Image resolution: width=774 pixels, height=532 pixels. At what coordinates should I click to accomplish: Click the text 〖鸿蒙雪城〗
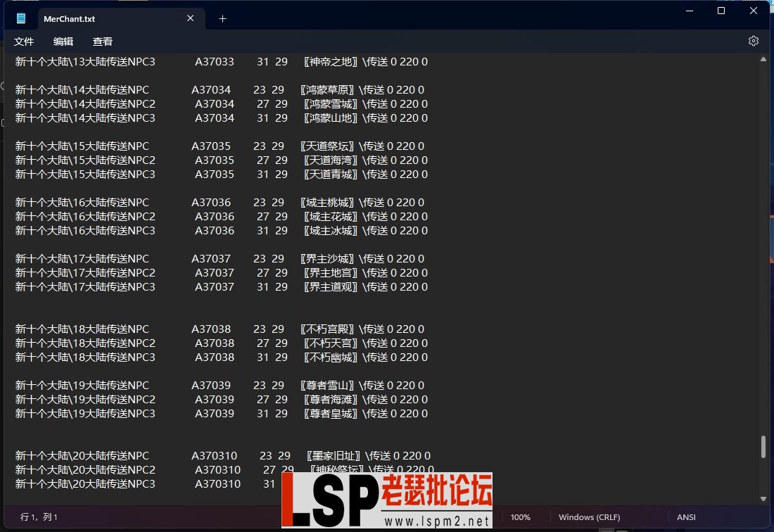tap(331, 104)
